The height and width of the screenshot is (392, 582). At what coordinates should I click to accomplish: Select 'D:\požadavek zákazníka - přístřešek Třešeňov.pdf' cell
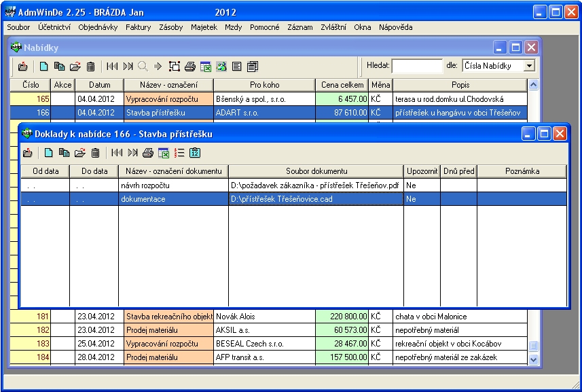point(316,185)
